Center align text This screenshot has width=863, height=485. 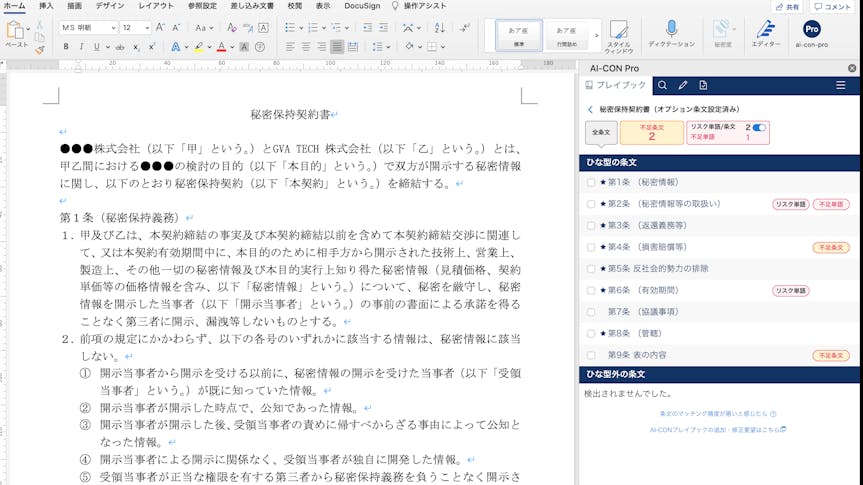click(306, 47)
